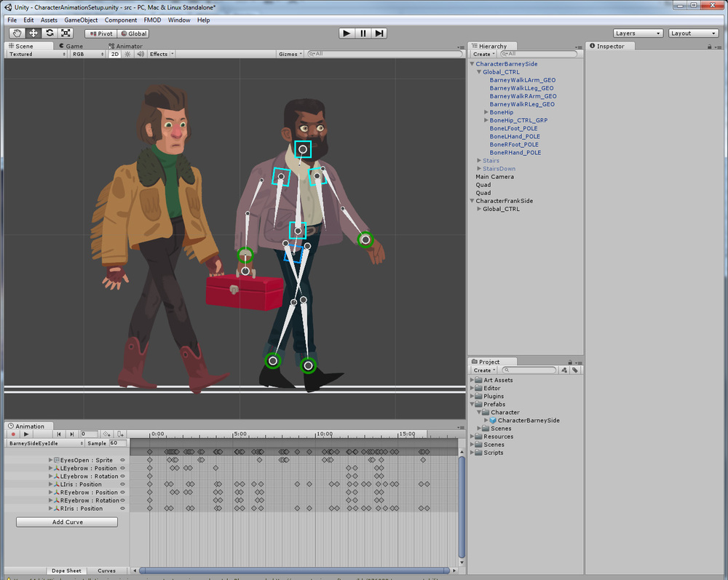The height and width of the screenshot is (580, 728).
Task: Open the Layers dropdown
Action: coord(638,33)
